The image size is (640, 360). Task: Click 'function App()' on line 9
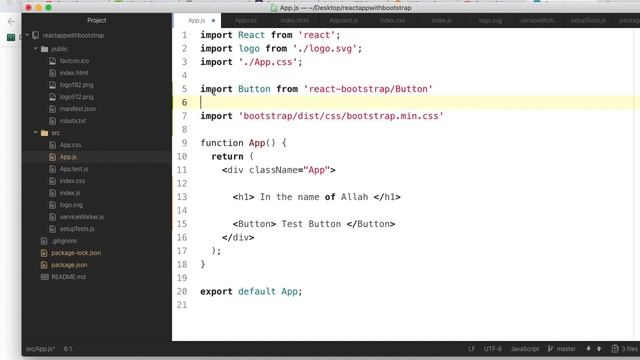coord(238,143)
